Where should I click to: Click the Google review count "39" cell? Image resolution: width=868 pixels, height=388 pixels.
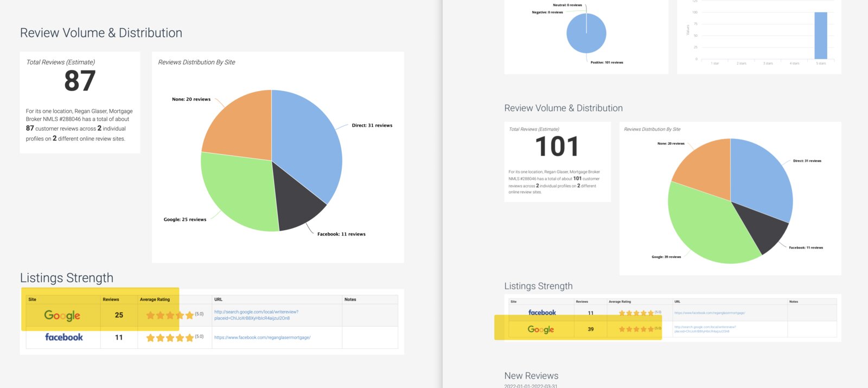point(591,329)
